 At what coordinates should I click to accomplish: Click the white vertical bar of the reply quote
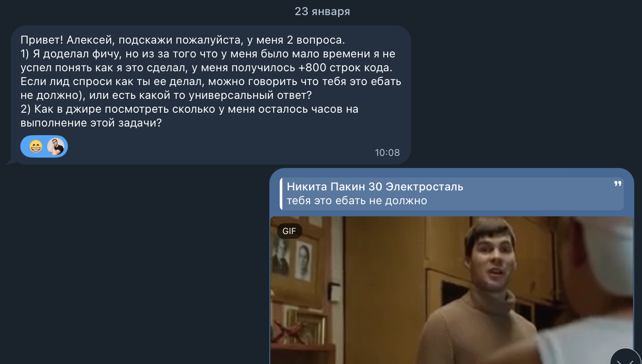click(x=281, y=194)
